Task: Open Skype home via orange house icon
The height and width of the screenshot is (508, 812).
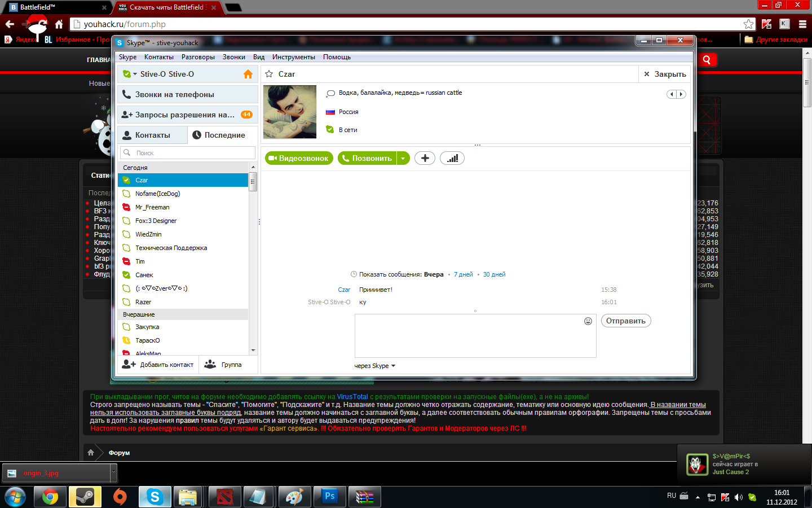Action: pyautogui.click(x=248, y=74)
